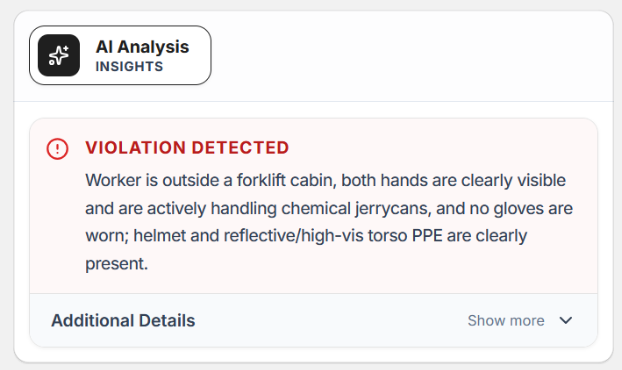
Task: Click the words 'chemical jerrycans' in description
Action: (356, 208)
